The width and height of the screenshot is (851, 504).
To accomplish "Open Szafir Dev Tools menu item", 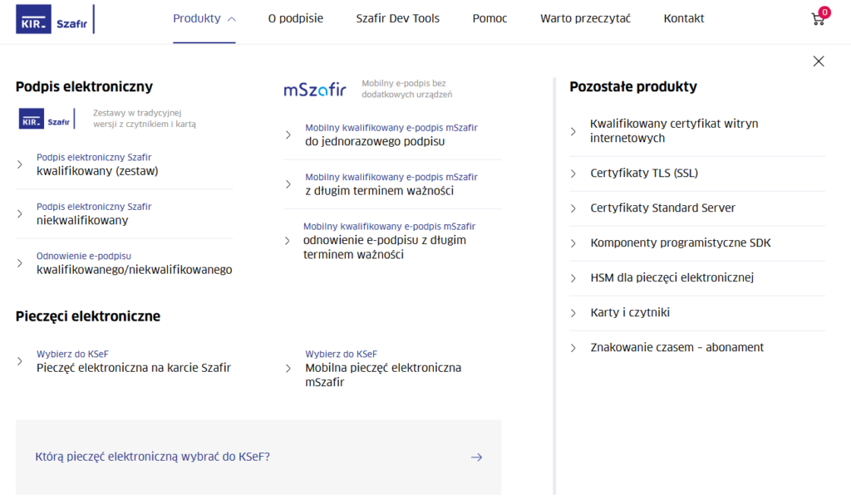I will coord(398,19).
